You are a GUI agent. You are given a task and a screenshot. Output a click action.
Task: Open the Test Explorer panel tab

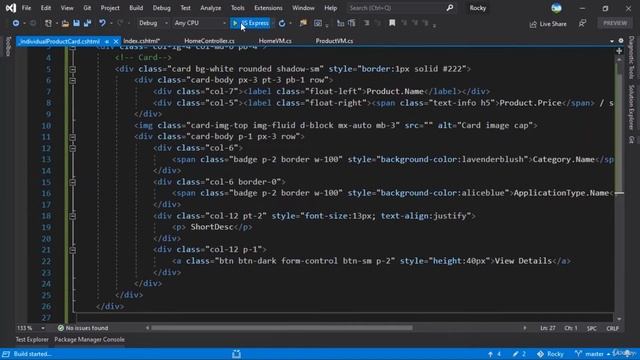click(32, 340)
